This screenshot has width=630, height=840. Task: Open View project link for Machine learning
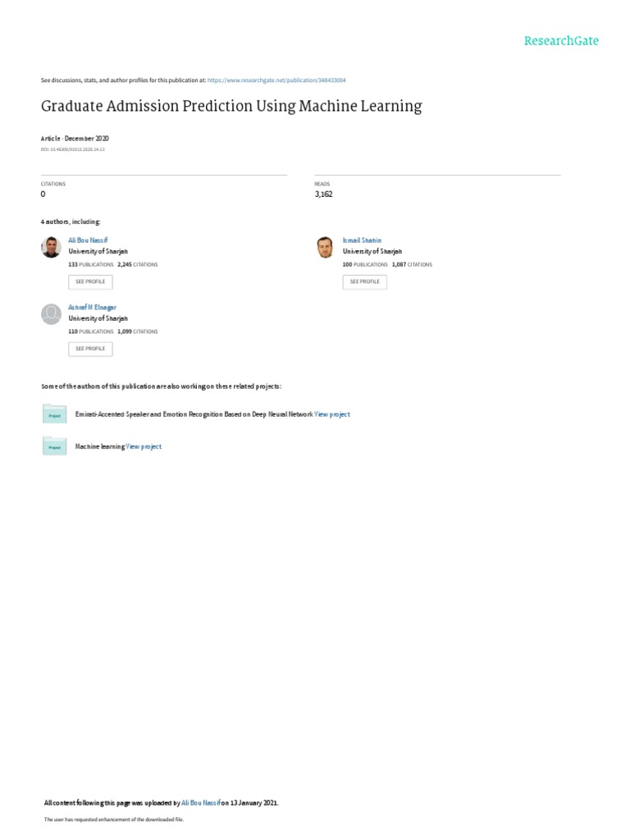click(144, 446)
